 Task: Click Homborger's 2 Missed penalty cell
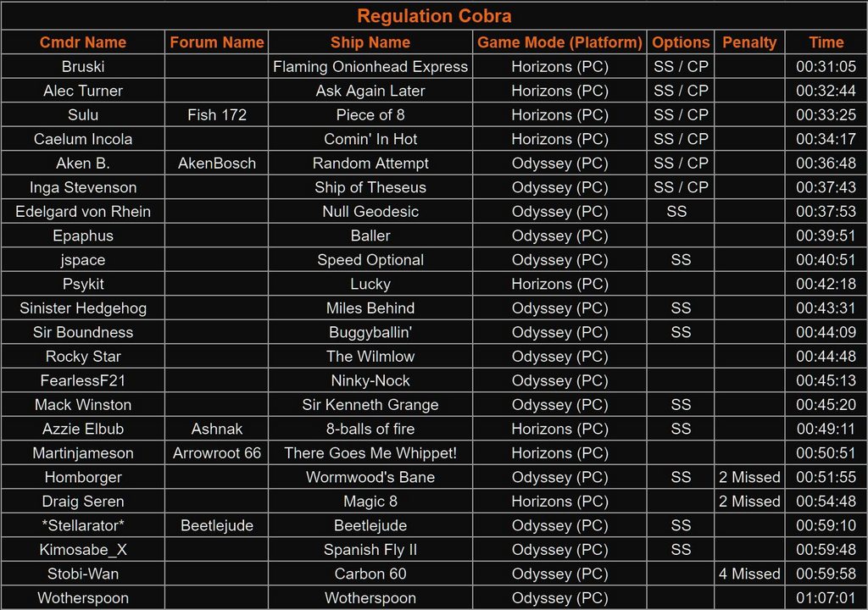pos(749,477)
